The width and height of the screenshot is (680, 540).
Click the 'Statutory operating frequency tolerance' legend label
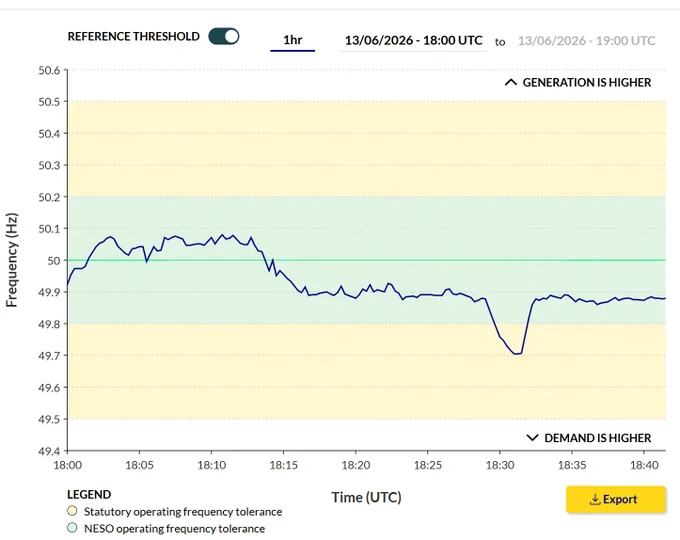pyautogui.click(x=183, y=512)
